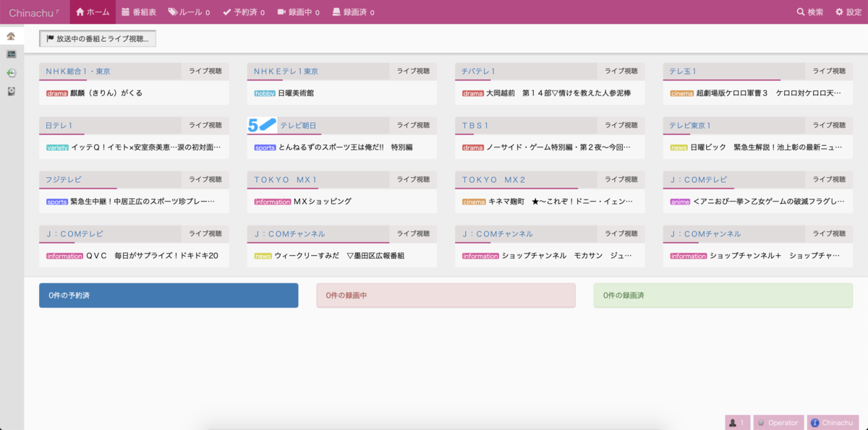Click the Operator status button

point(778,423)
